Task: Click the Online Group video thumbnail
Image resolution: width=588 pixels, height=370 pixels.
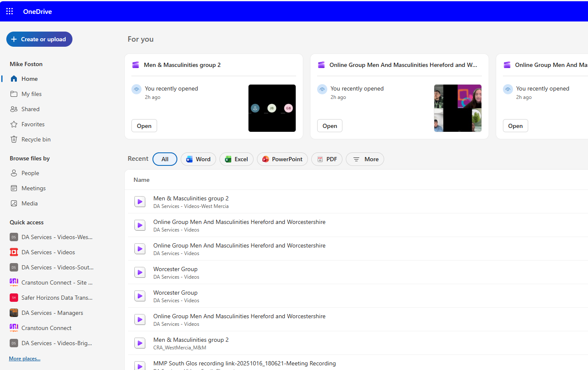Action: [x=457, y=108]
